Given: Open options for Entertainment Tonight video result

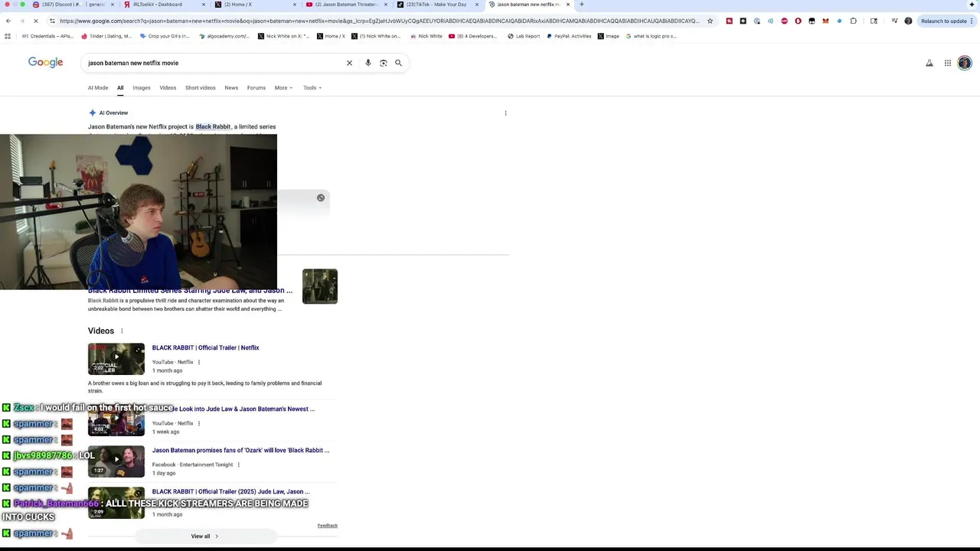Looking at the screenshot, I should 238,465.
